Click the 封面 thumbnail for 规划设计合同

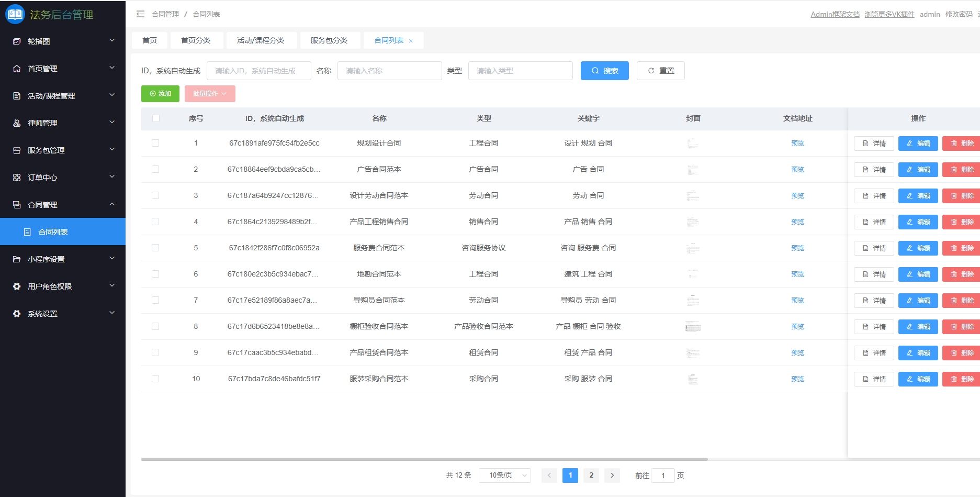pyautogui.click(x=693, y=143)
